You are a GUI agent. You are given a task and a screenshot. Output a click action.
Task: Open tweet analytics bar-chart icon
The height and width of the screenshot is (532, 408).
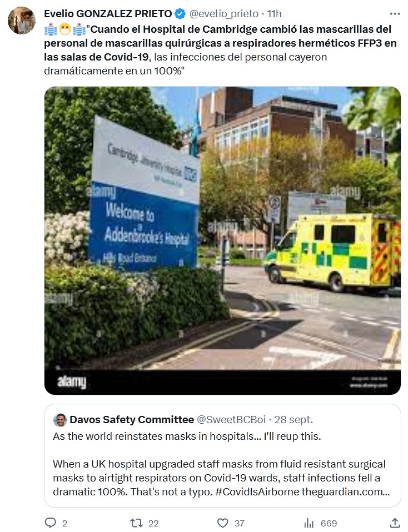pyautogui.click(x=309, y=523)
